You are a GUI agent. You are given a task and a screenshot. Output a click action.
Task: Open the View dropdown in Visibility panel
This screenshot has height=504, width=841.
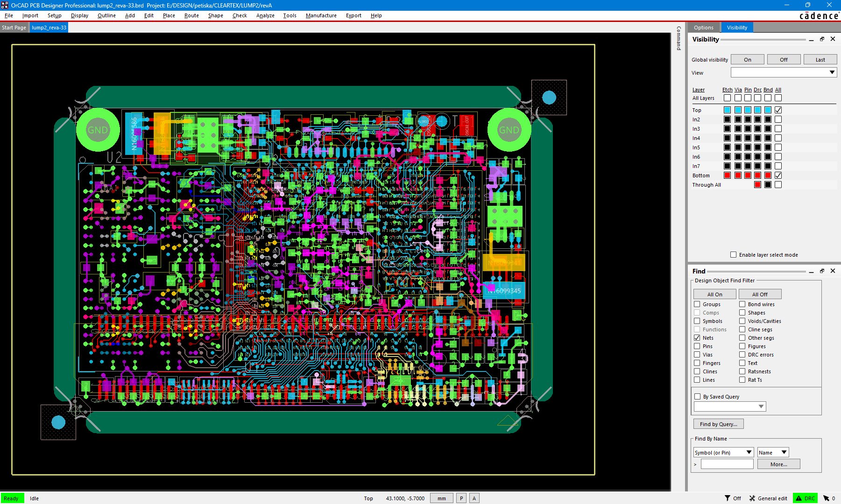coord(832,72)
